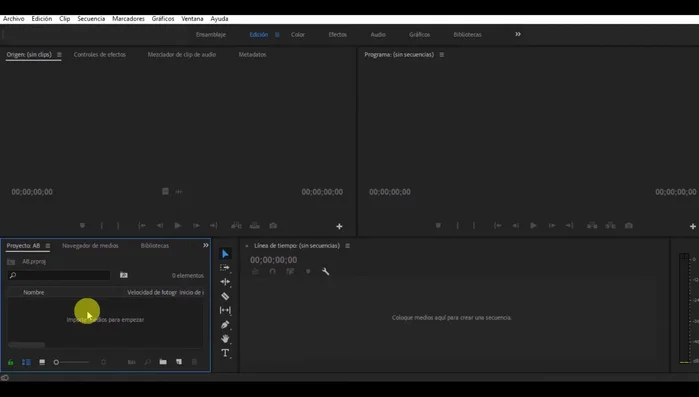Expand workspace overflow chevrons

pyautogui.click(x=518, y=34)
